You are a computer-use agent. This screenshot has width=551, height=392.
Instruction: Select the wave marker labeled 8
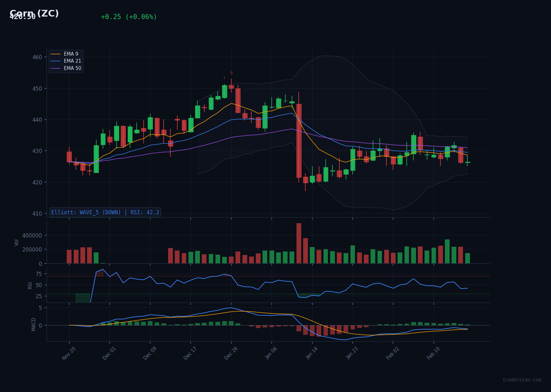pyautogui.click(x=231, y=72)
